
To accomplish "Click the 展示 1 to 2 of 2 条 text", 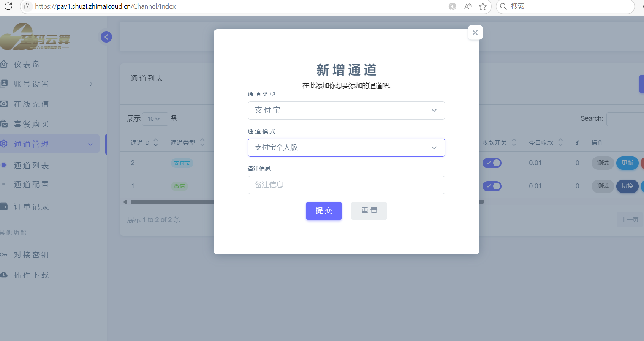I will pos(154,220).
